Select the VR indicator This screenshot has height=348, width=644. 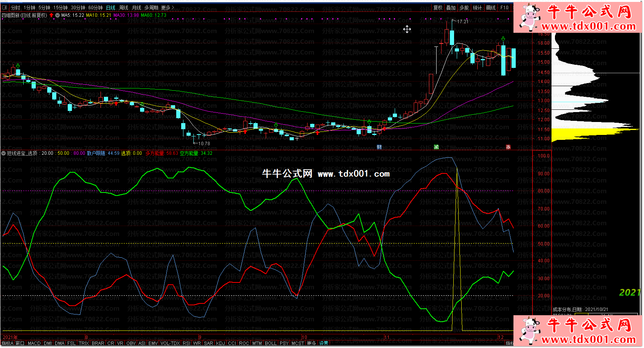pos(120,343)
